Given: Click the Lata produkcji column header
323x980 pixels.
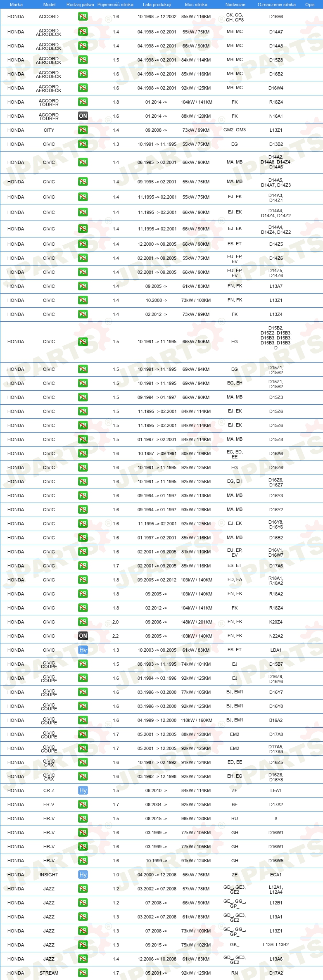Looking at the screenshot, I should point(157,5).
